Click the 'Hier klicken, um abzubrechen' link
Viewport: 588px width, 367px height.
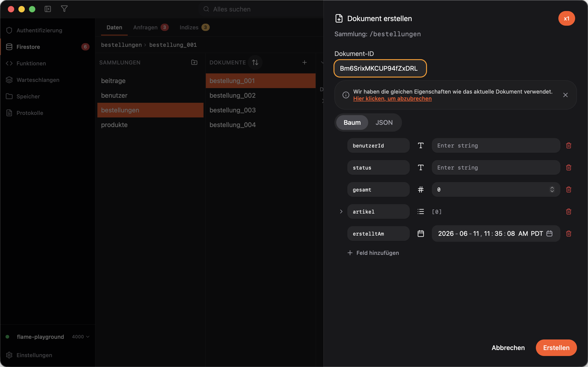(x=392, y=99)
